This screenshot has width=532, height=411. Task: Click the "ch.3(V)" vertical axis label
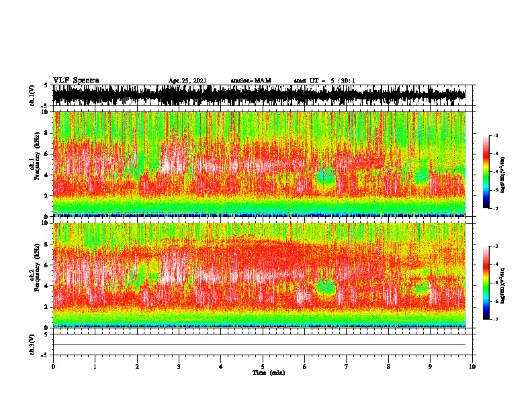[32, 345]
